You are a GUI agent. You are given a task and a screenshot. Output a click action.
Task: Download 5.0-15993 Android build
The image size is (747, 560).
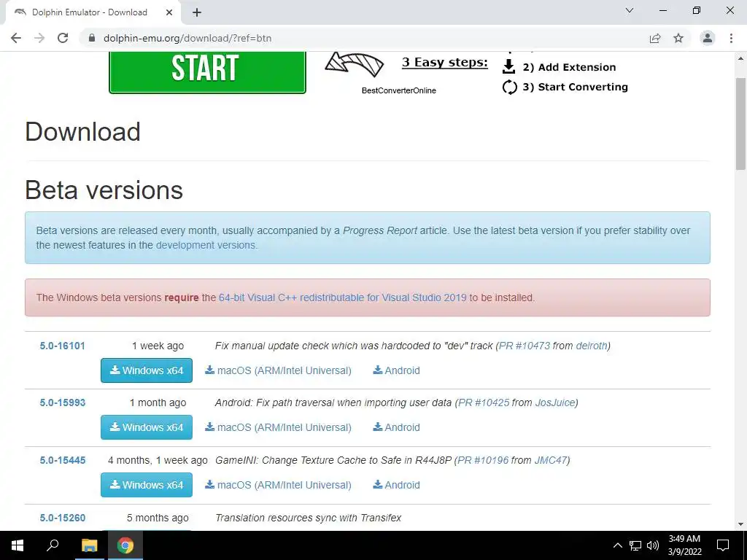click(396, 427)
